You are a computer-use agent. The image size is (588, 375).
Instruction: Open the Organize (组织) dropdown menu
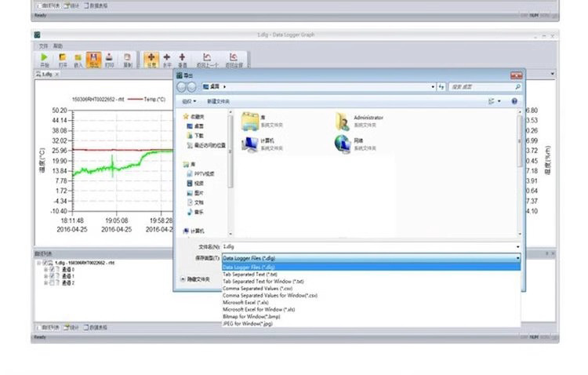189,101
